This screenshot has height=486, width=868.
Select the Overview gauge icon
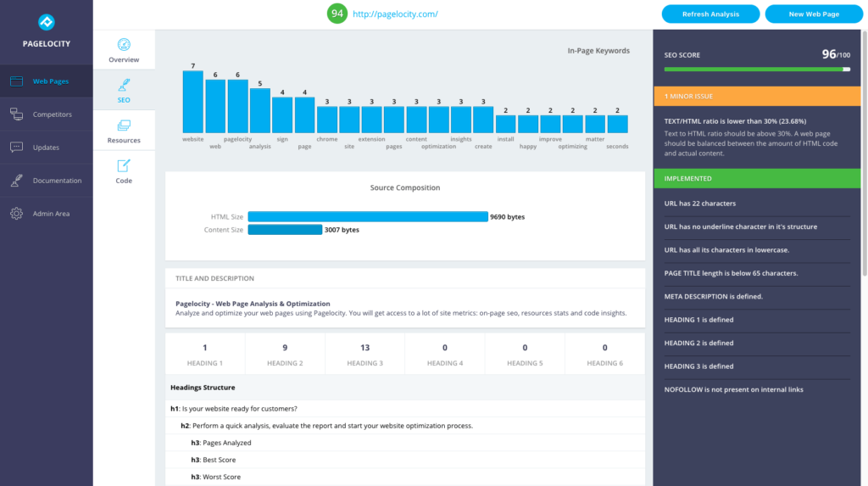124,45
